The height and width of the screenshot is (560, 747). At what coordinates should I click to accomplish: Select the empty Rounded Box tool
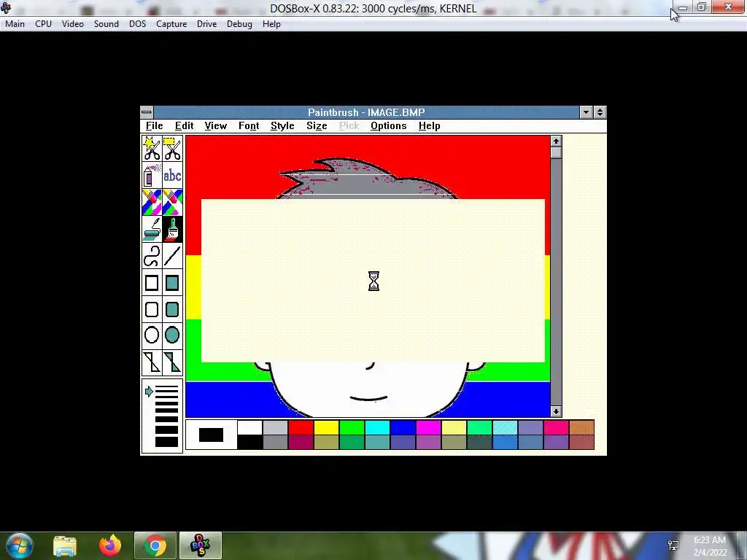[x=152, y=309]
